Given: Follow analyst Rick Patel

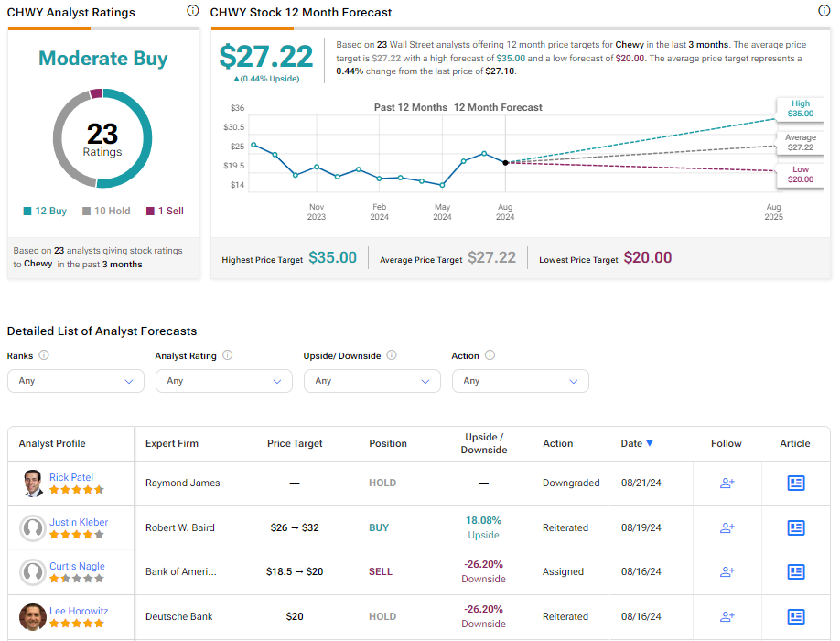Looking at the screenshot, I should [x=727, y=483].
